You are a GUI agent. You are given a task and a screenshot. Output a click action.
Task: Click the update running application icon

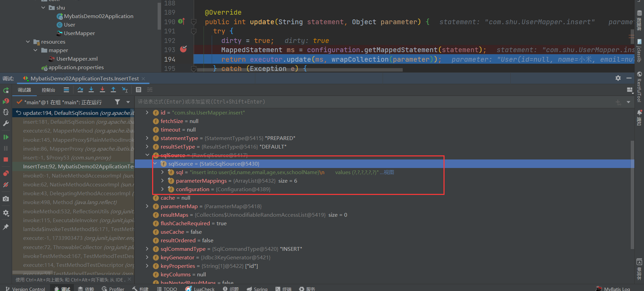(6, 112)
